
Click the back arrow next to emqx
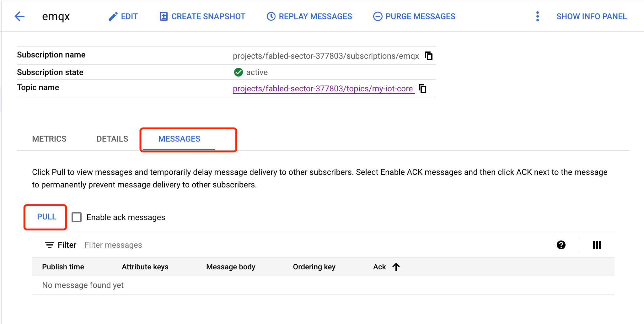pos(19,16)
